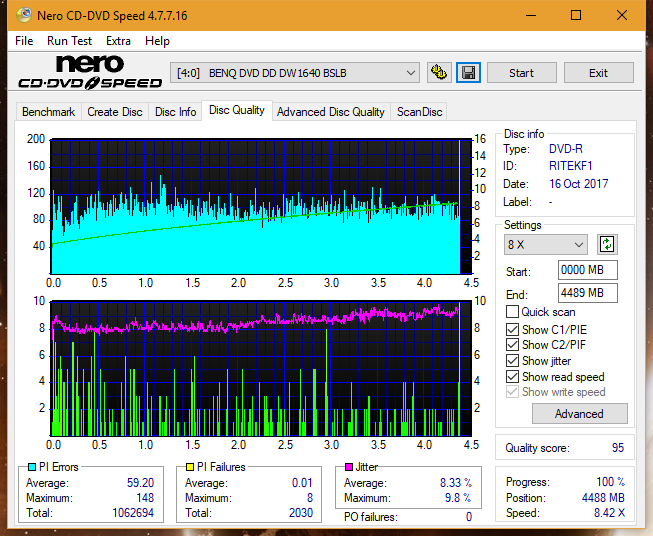Open the drive options icon
Screen dimensions: 653x536
pos(439,73)
